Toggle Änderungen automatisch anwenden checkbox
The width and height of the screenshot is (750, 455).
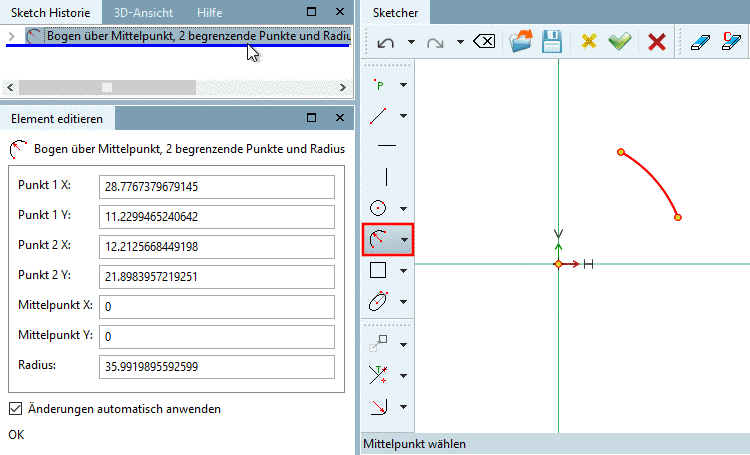(15, 409)
